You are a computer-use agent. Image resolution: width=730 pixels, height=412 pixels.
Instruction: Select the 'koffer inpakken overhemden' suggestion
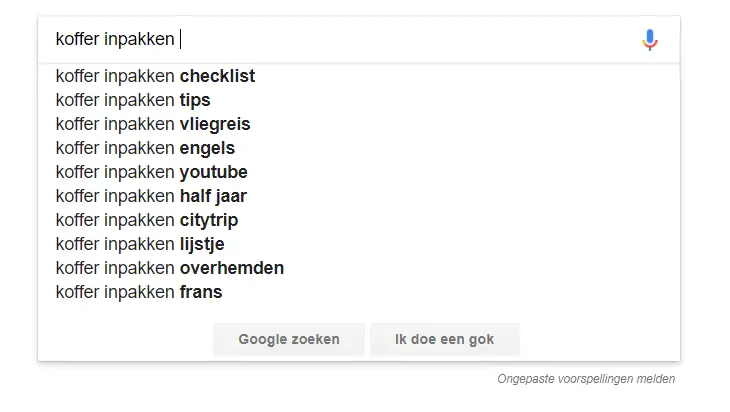(x=359, y=268)
